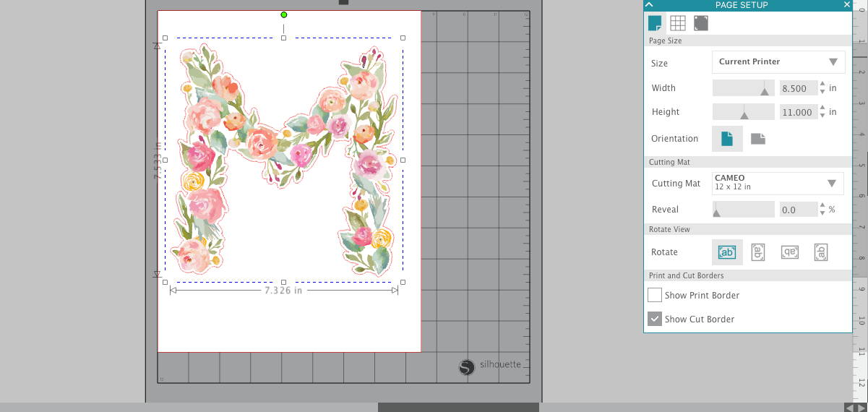Screen dimensions: 868x412
Task: Click the top-left selection handle
Action: (x=166, y=38)
